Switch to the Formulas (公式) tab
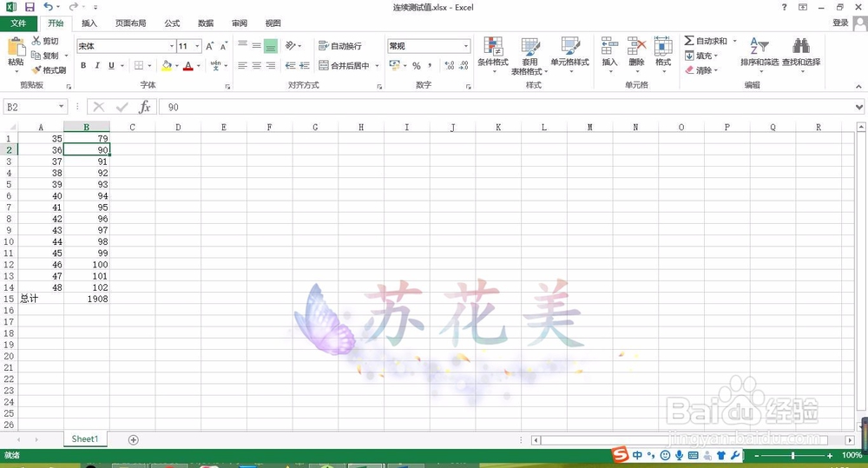 (x=172, y=23)
